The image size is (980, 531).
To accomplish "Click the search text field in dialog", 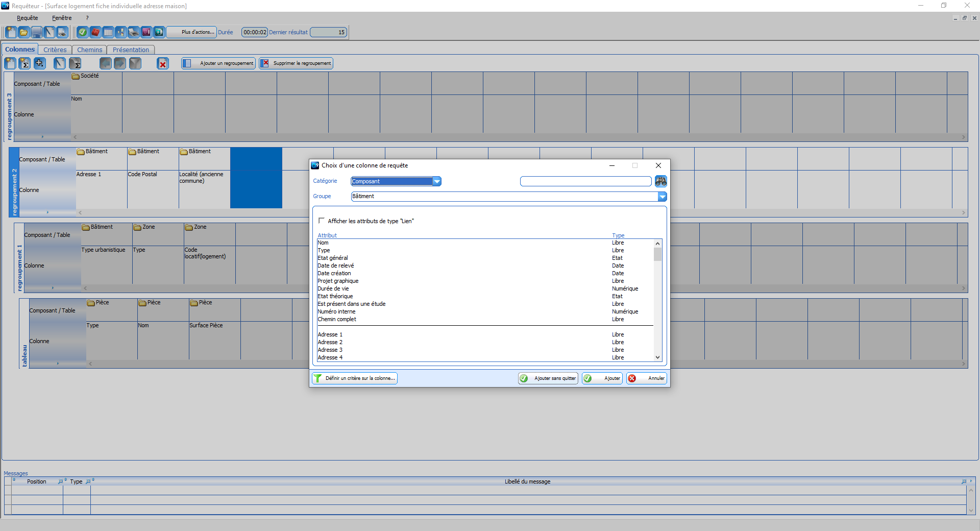I will (x=585, y=181).
